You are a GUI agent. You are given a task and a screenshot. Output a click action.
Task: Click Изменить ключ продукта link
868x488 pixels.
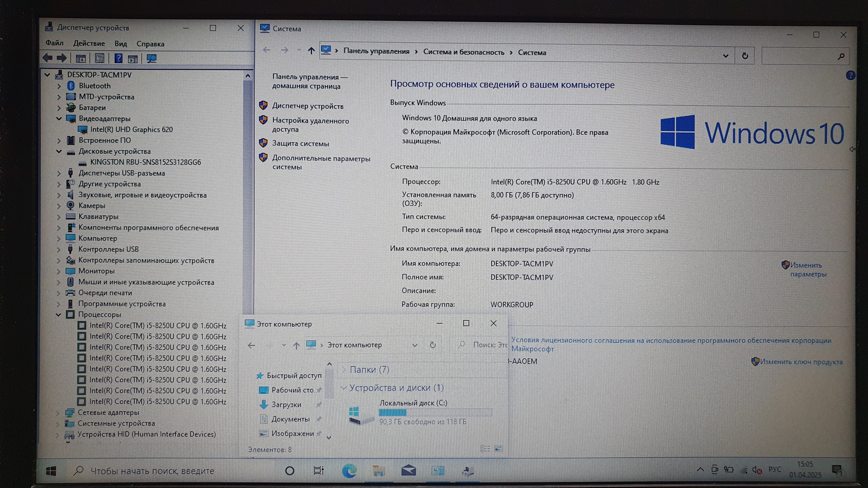(x=801, y=362)
